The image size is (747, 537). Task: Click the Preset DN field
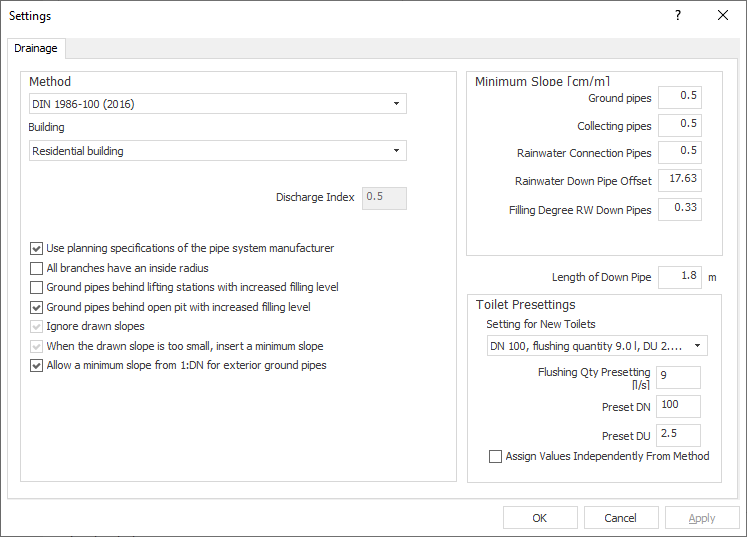pyautogui.click(x=678, y=406)
